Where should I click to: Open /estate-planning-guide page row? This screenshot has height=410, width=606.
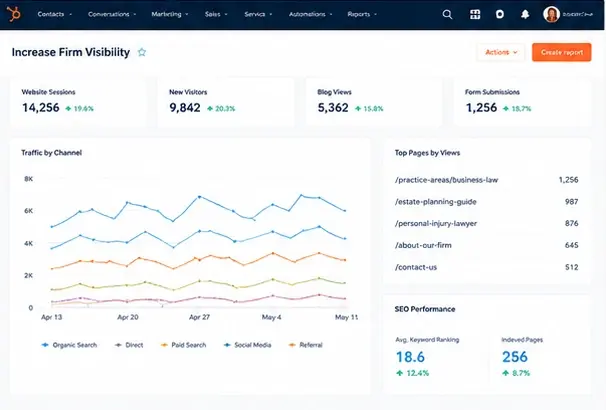(x=486, y=202)
